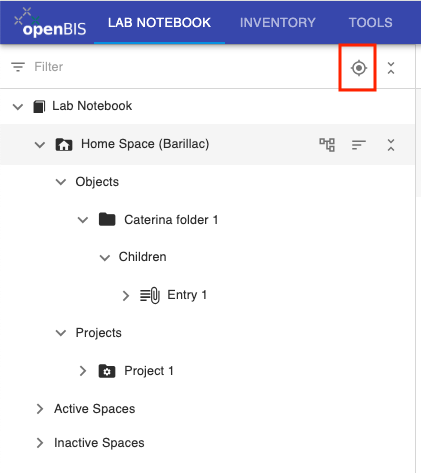Image resolution: width=421 pixels, height=473 pixels.
Task: Expand the Inactive Spaces section
Action: (40, 443)
